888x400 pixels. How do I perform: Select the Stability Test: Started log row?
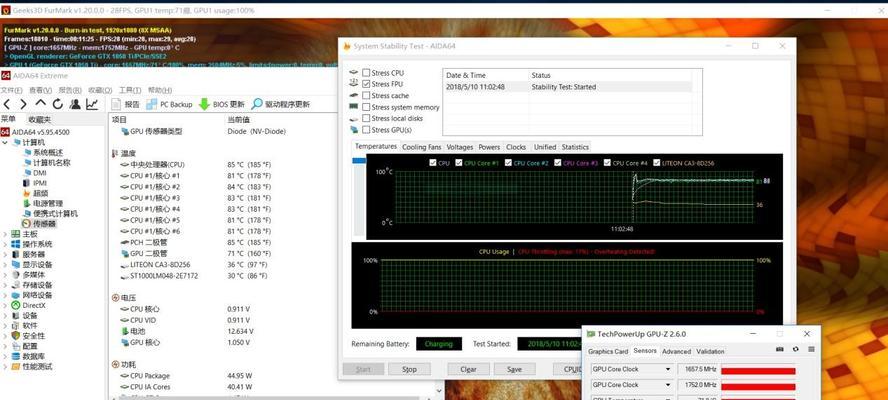567,87
